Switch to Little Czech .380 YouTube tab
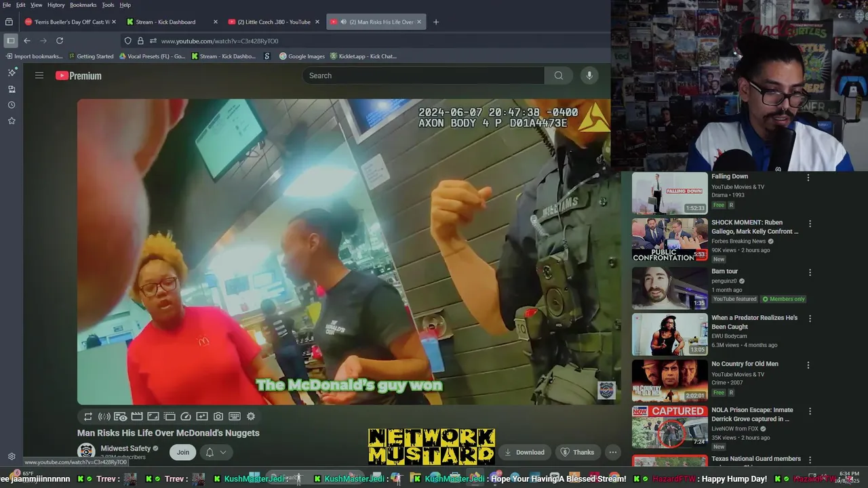The image size is (868, 488). [274, 22]
